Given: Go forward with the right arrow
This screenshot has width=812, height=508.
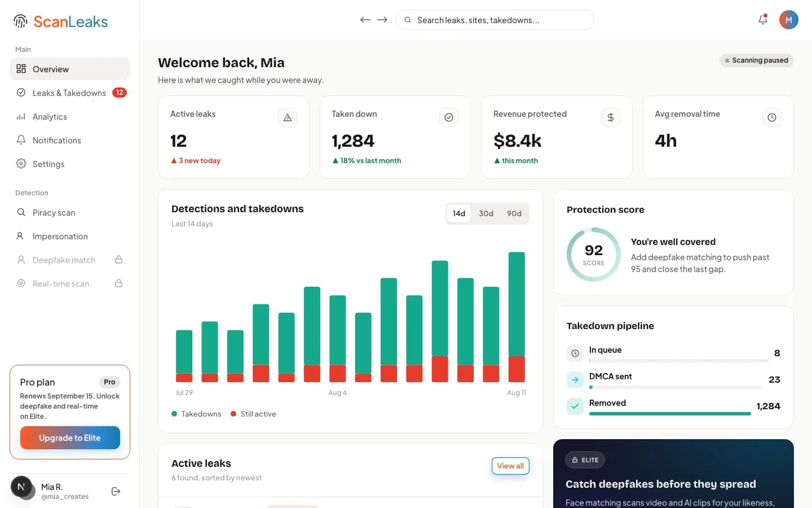Looking at the screenshot, I should [382, 20].
